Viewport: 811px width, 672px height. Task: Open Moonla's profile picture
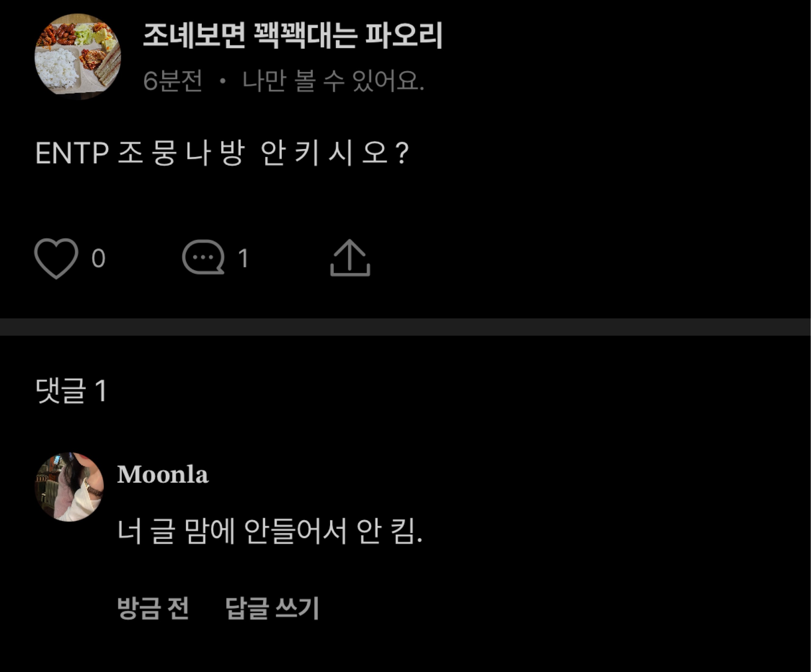69,487
